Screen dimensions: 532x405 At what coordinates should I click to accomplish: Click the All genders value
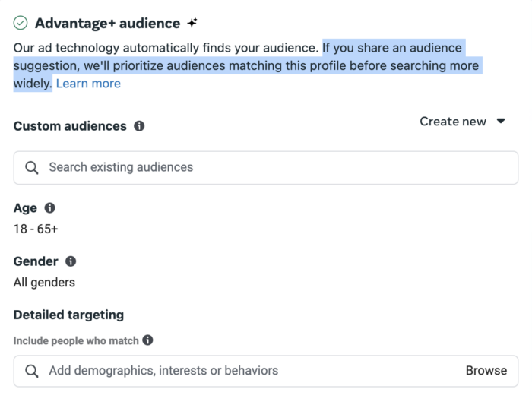(44, 283)
